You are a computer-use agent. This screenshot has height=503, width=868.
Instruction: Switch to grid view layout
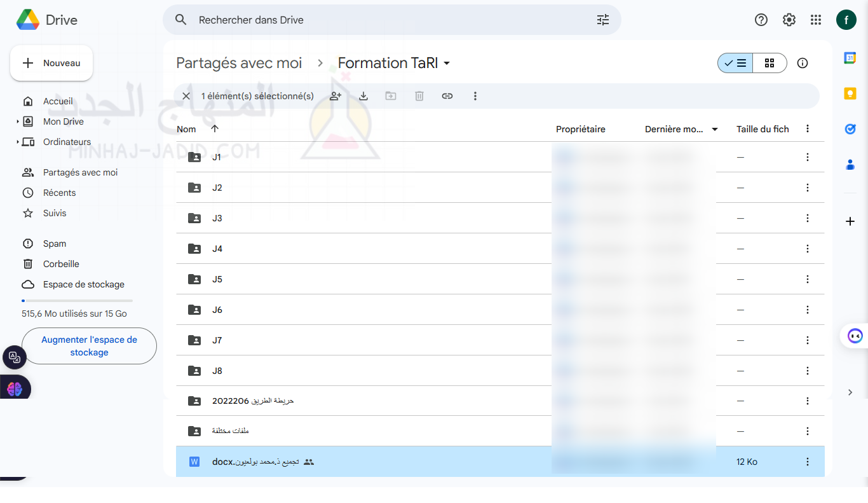pos(770,63)
